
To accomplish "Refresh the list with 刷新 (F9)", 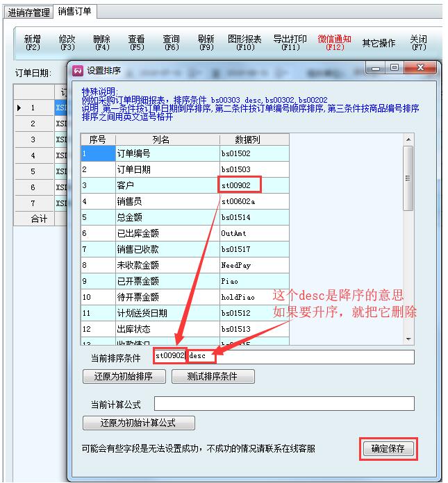I will click(x=206, y=43).
